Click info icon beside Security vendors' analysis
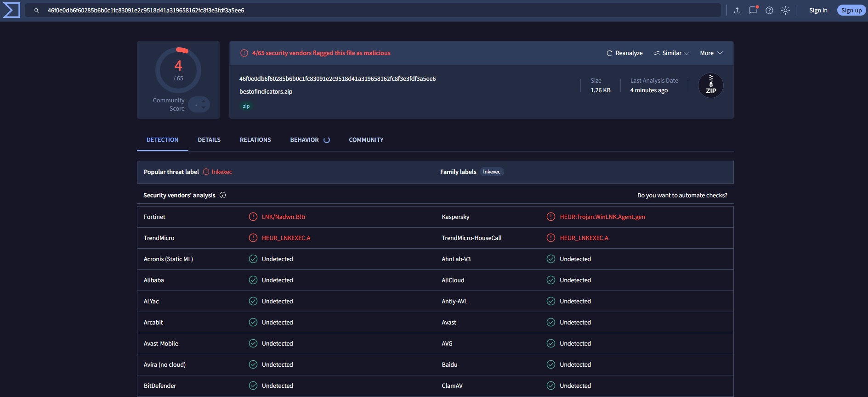Screen dimensions: 868x397 click(223, 195)
